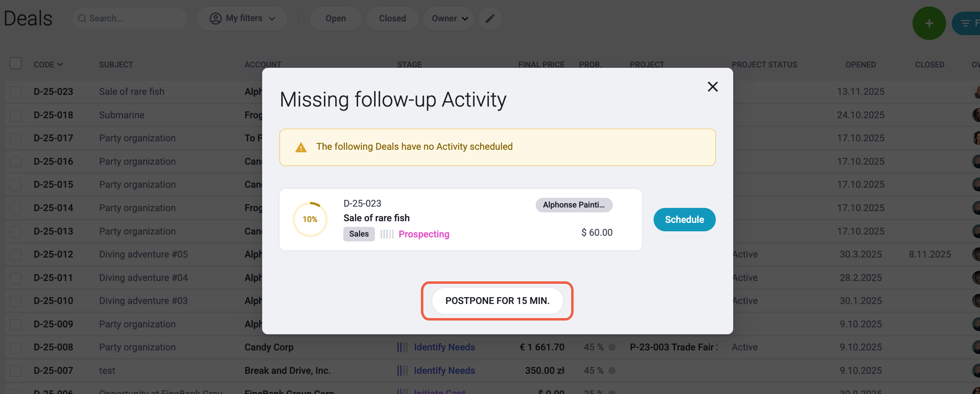
Task: Click probability dot for D-25-008
Action: pyautogui.click(x=612, y=347)
